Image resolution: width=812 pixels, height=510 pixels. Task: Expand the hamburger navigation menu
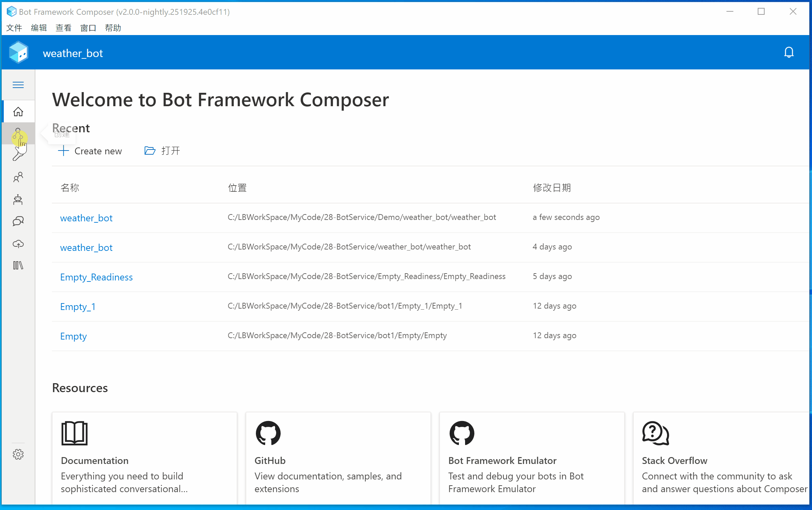pos(18,85)
